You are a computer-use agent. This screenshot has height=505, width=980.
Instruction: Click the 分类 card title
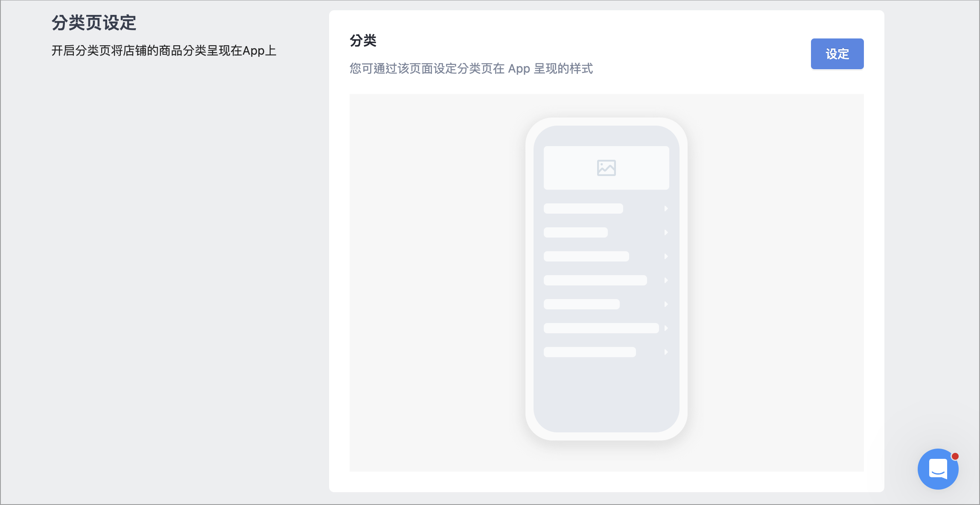point(363,41)
